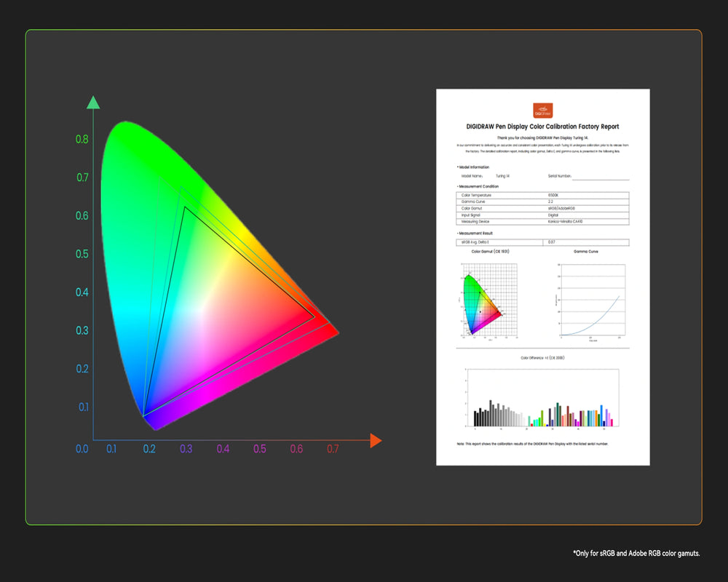Click the "Measurement Condition" heading
The image size is (728, 582).
(x=478, y=186)
